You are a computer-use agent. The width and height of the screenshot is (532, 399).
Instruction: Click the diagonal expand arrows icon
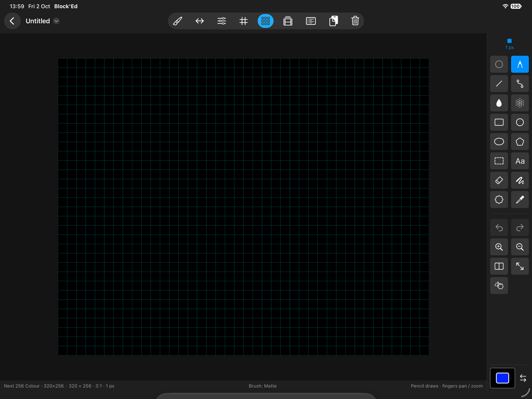click(x=520, y=266)
